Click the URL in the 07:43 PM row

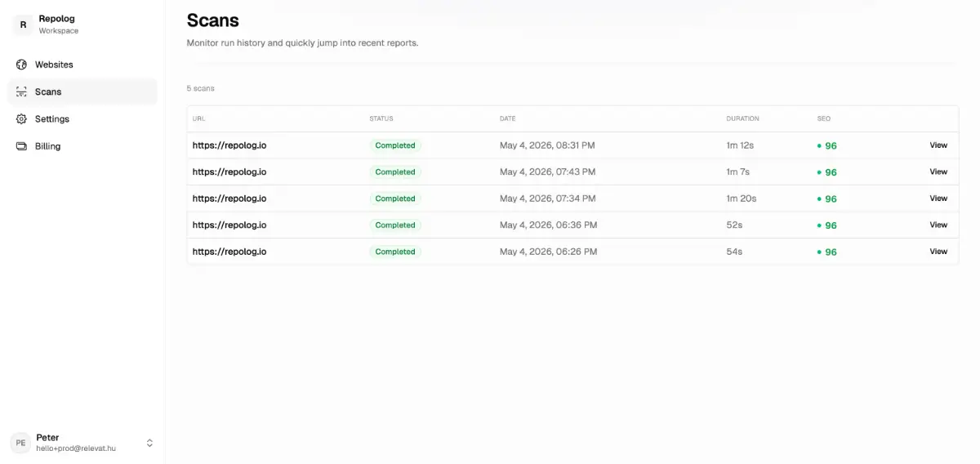pyautogui.click(x=229, y=172)
